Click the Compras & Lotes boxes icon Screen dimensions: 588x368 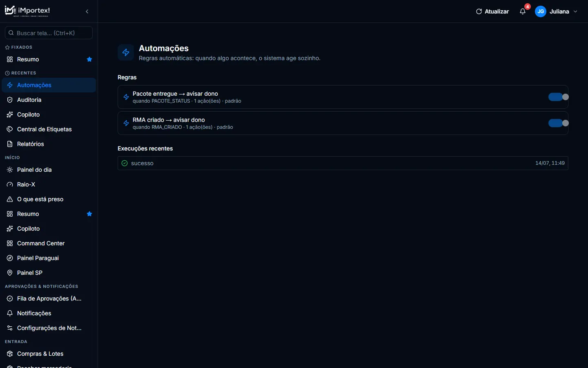point(10,354)
